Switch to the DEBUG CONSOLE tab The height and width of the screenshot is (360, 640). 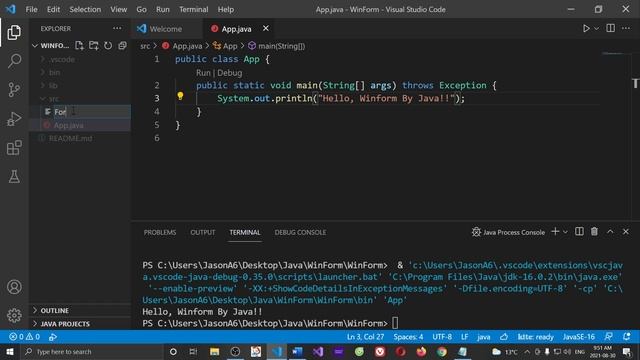coord(300,232)
